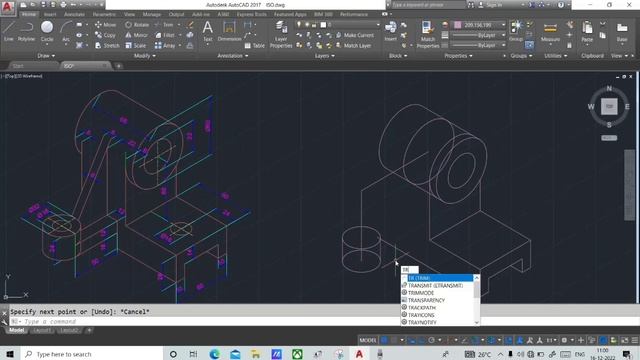640x360 pixels.
Task: Open Microsoft Edge from taskbar
Action: pyautogui.click(x=215, y=354)
